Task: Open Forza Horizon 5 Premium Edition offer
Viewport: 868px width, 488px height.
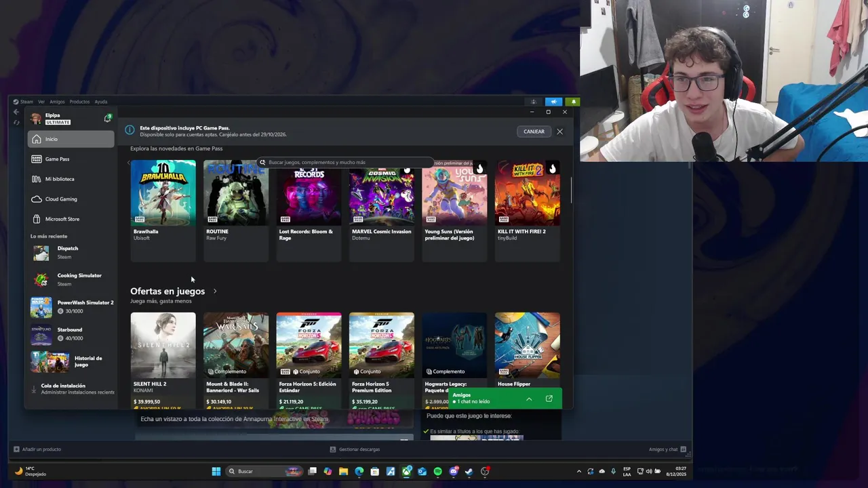Action: pyautogui.click(x=382, y=360)
